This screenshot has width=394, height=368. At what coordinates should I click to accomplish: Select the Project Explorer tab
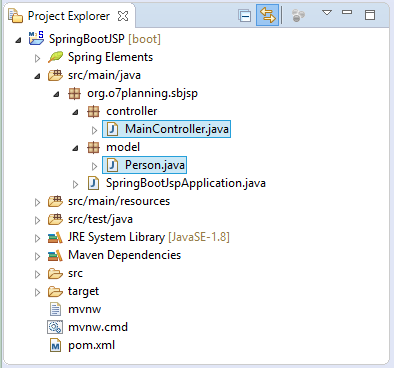coord(69,16)
